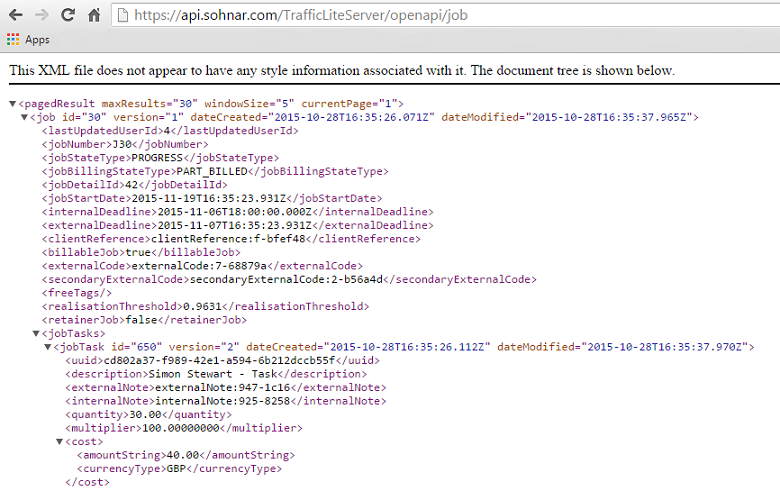Screen dimensions: 780x491
Task: Click the browser Forward arrow
Action: pos(41,16)
